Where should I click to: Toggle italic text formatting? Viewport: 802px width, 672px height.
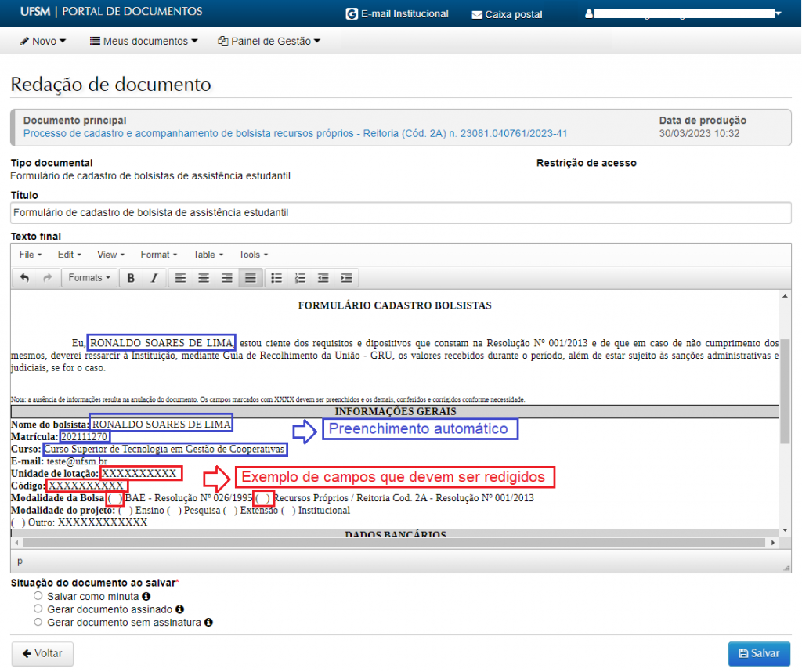click(x=154, y=278)
